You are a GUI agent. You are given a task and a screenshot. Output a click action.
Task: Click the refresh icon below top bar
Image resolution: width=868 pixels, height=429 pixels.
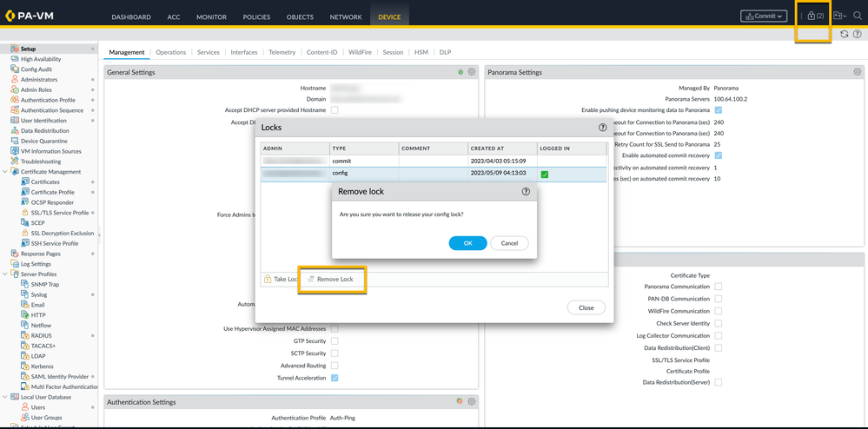(844, 35)
